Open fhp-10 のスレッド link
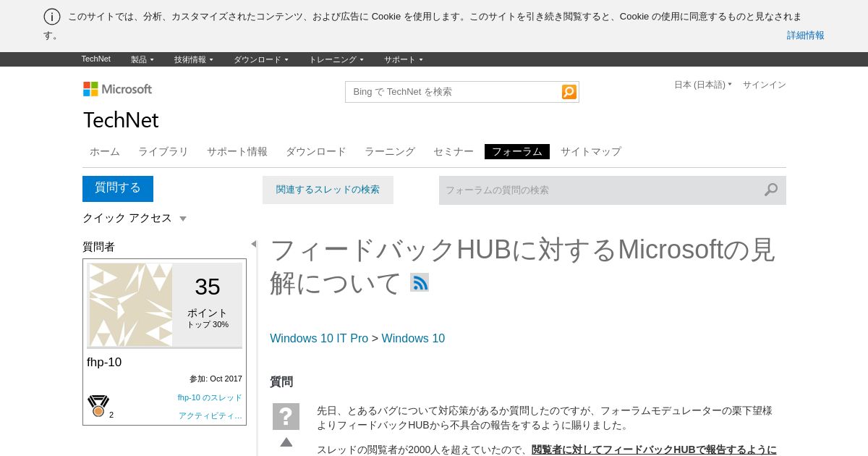This screenshot has height=456, width=868. pos(210,397)
